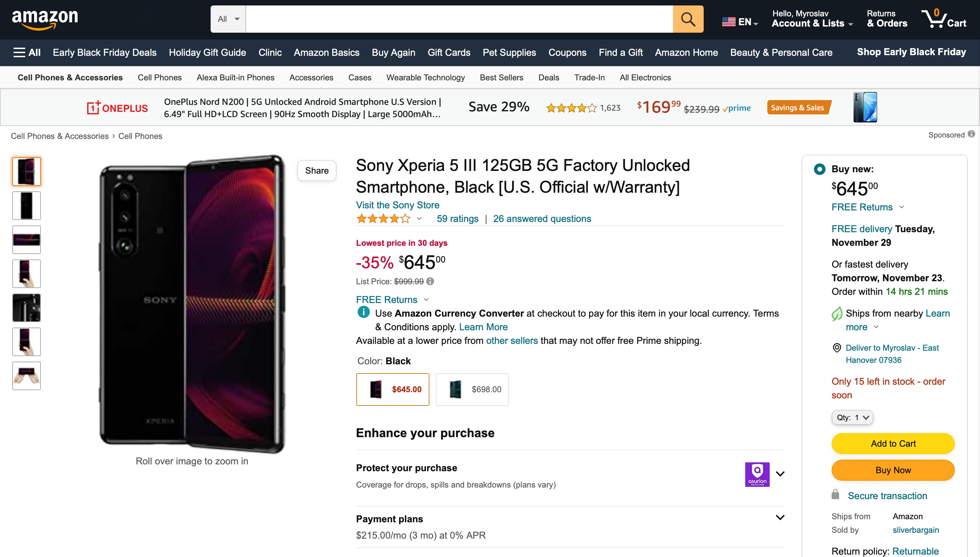The image size is (980, 557).
Task: Select the second product thumbnail
Action: [26, 205]
